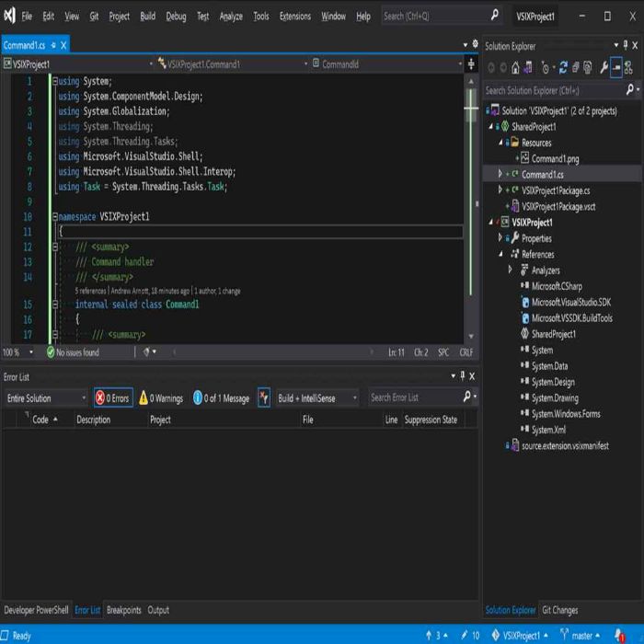Click the VSIXProject1 repository button in status bar

(520, 636)
